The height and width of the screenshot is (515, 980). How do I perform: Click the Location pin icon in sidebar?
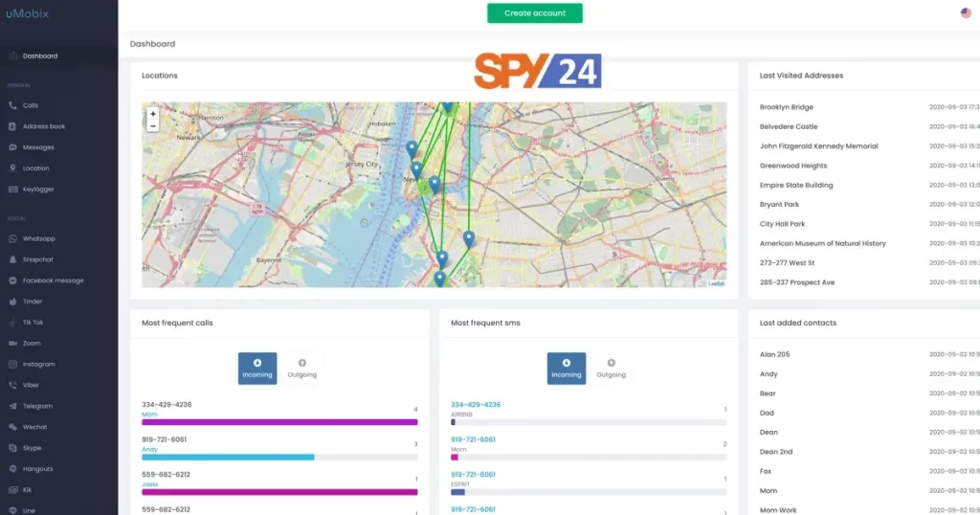pyautogui.click(x=12, y=168)
